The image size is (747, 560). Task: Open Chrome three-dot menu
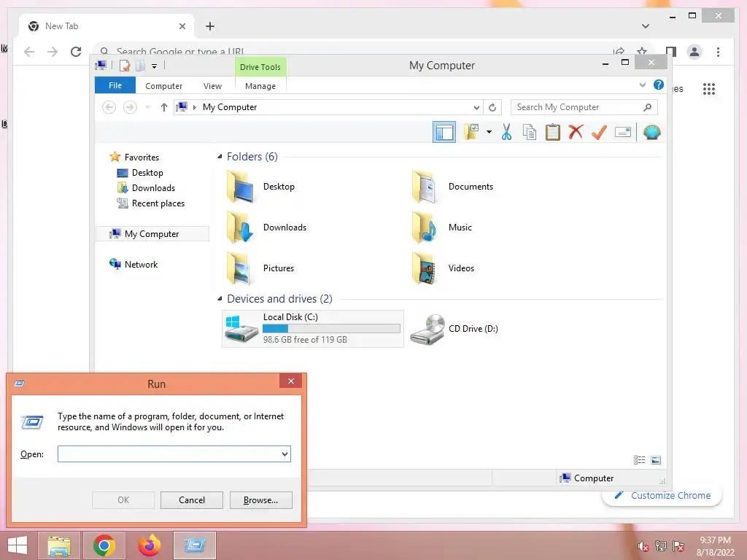tap(718, 52)
